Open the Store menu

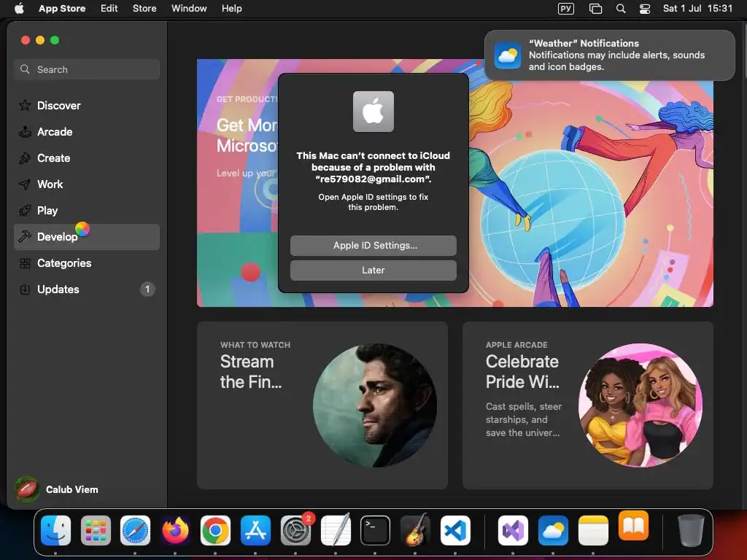click(x=144, y=8)
